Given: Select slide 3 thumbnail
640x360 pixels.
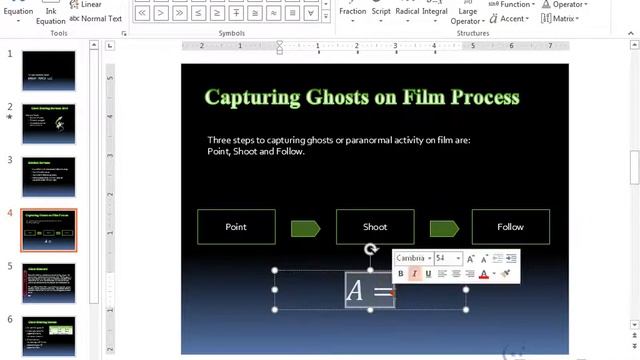Looking at the screenshot, I should pos(49,177).
